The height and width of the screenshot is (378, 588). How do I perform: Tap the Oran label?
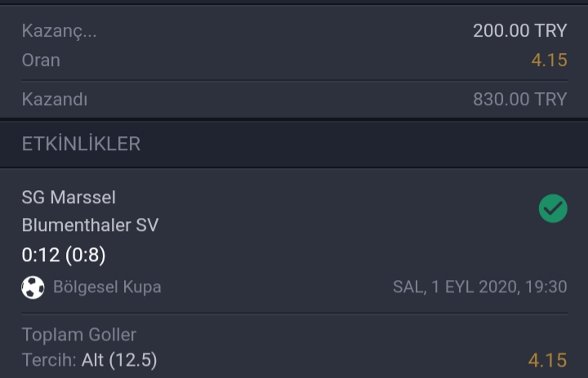(x=41, y=60)
